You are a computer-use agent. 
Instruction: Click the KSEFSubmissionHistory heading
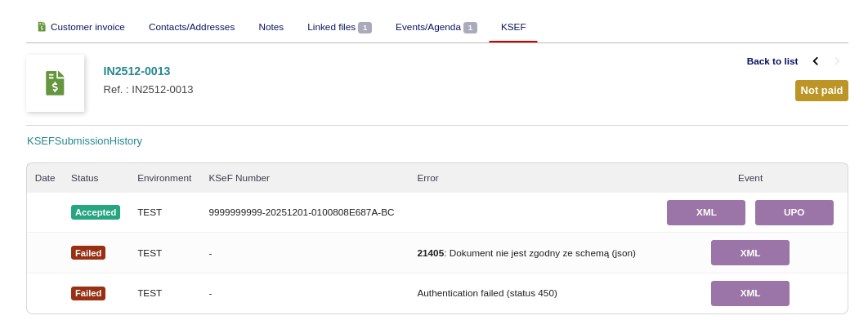click(84, 140)
